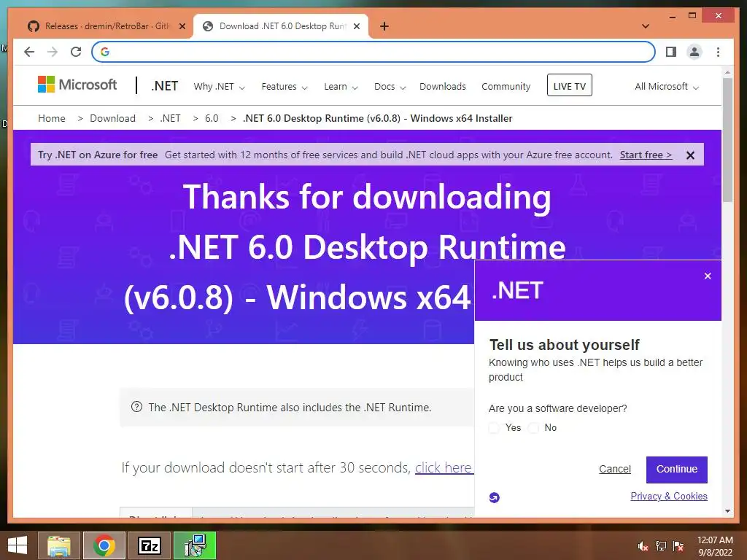
Task: Go back using browser back arrow
Action: 29,52
